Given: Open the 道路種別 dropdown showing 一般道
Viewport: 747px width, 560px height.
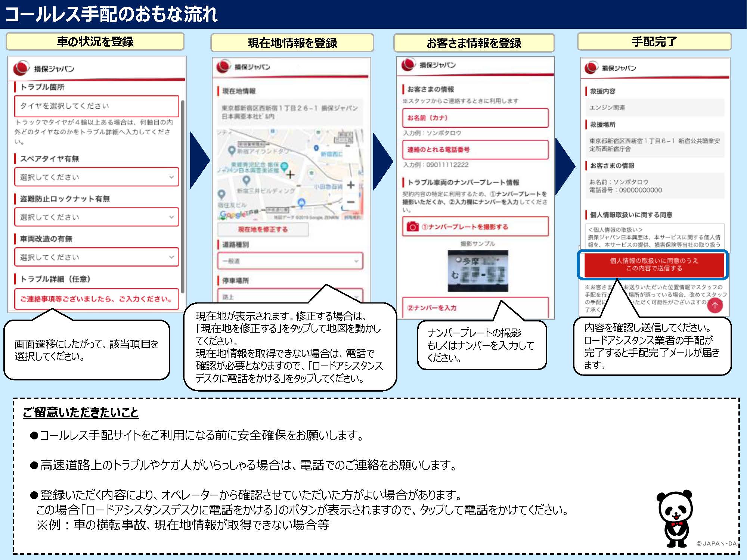Looking at the screenshot, I should point(290,261).
